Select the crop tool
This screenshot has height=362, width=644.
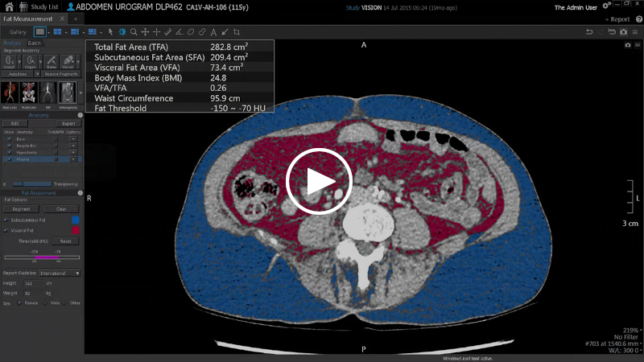tap(236, 31)
